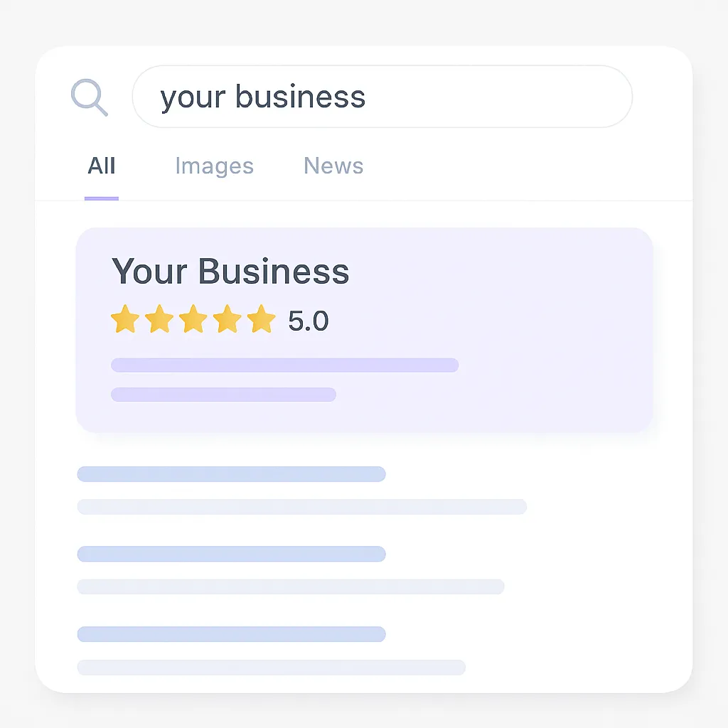Open the third plain search result title
The width and height of the screenshot is (728, 728).
pos(231,634)
